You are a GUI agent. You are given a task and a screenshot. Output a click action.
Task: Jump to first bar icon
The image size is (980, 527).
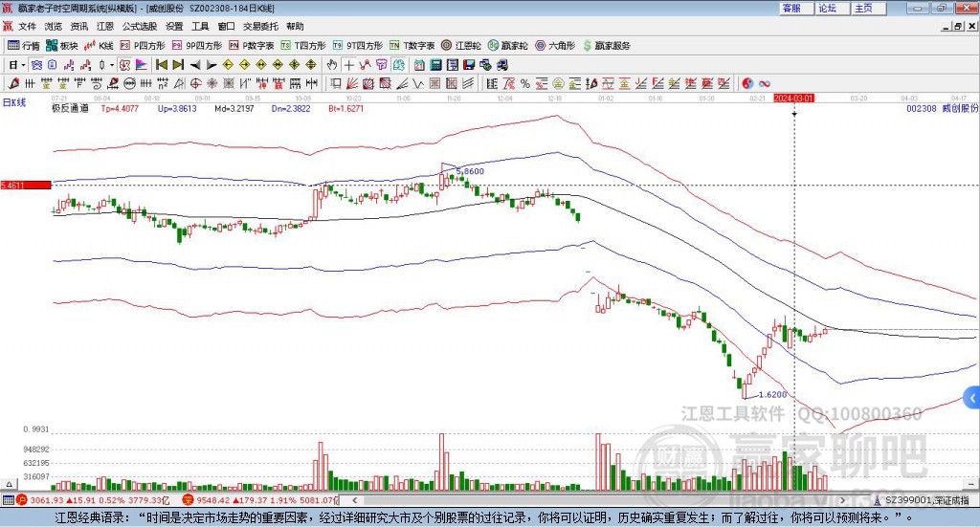pos(161,65)
